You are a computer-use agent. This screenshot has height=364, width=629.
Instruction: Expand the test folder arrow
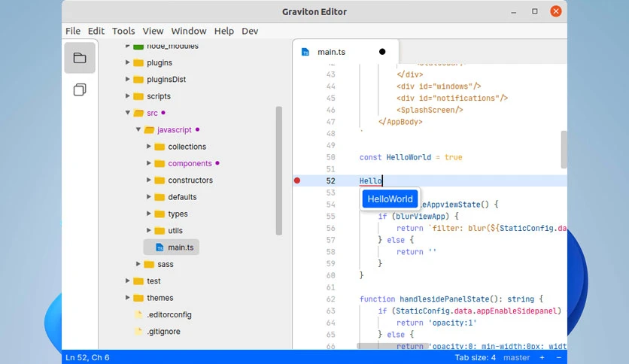pos(127,281)
